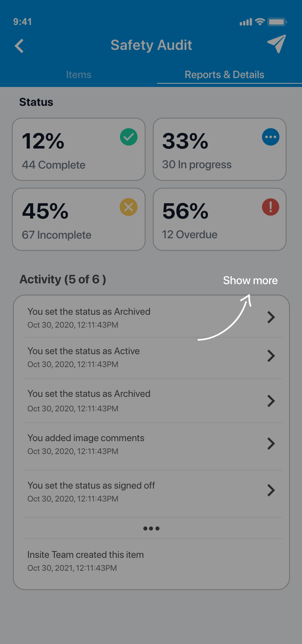Click the red Overdue exclamation icon
This screenshot has width=302, height=644.
coord(271,207)
